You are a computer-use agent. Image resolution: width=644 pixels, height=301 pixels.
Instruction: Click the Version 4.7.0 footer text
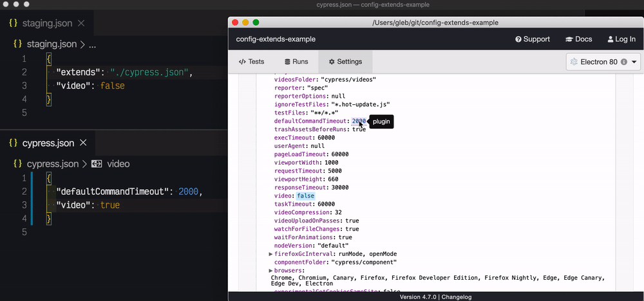[x=419, y=297]
